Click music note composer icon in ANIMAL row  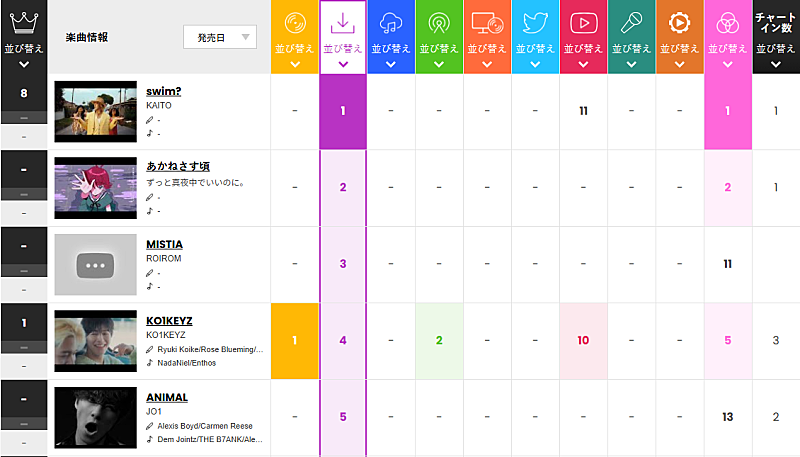149,439
